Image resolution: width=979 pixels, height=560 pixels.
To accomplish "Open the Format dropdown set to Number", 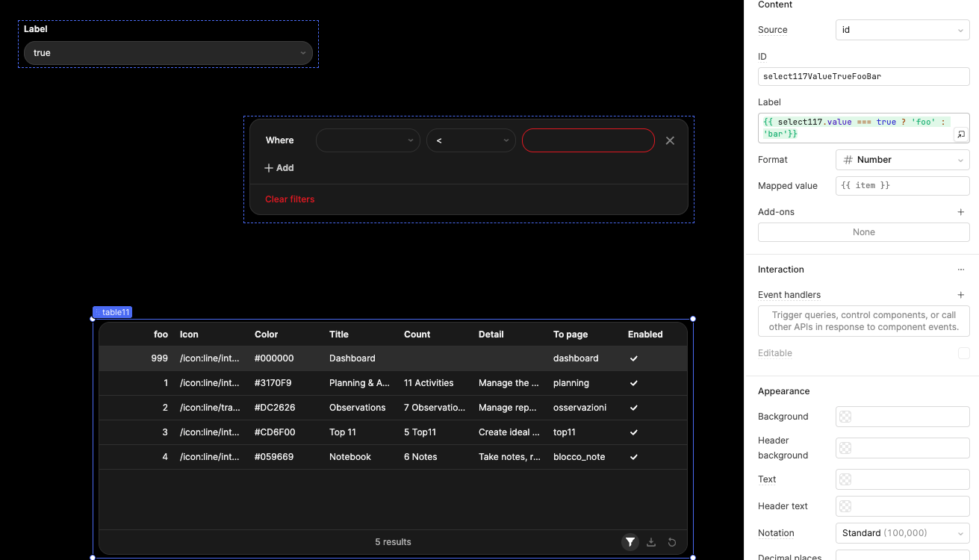I will click(902, 160).
